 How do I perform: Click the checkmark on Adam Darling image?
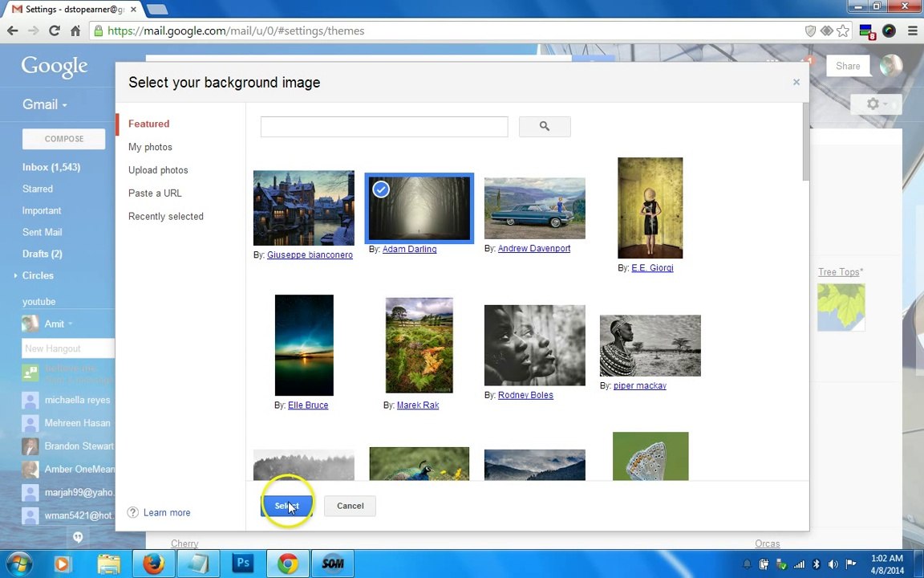click(381, 189)
